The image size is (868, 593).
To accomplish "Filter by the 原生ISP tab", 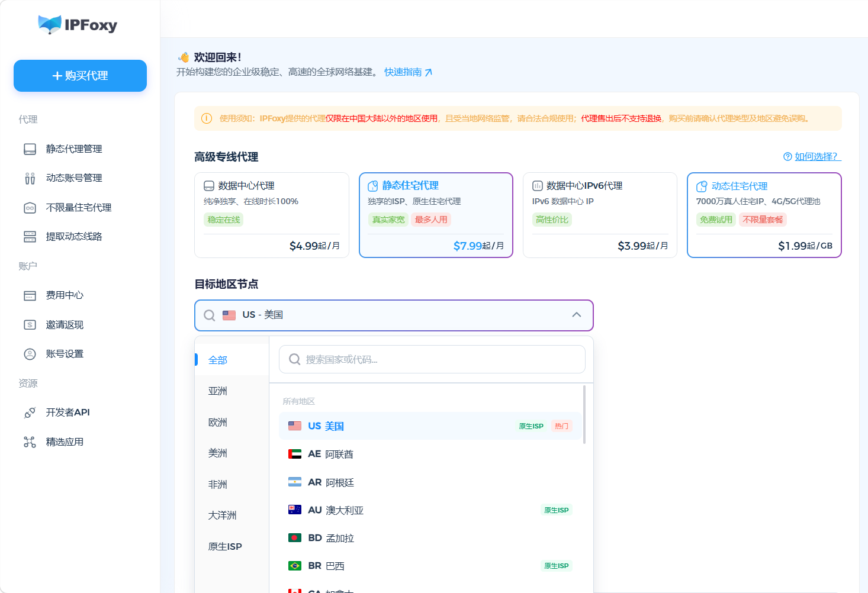I will tap(232, 547).
